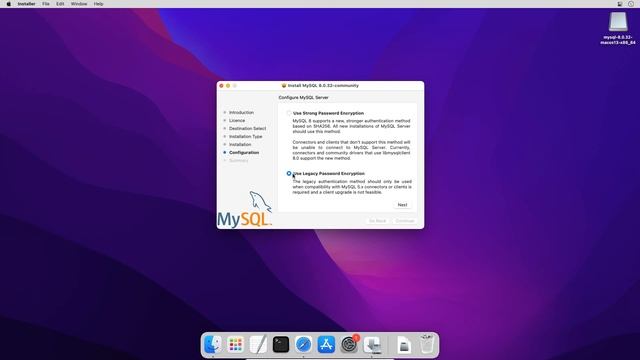The width and height of the screenshot is (640, 360).
Task: Select the mysql-8.0.32 disk image on desktop
Action: point(618,28)
